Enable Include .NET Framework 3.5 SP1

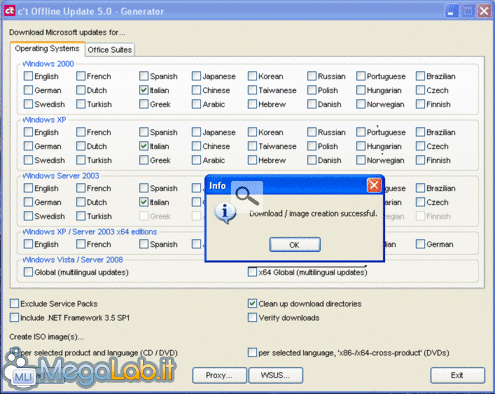point(14,318)
